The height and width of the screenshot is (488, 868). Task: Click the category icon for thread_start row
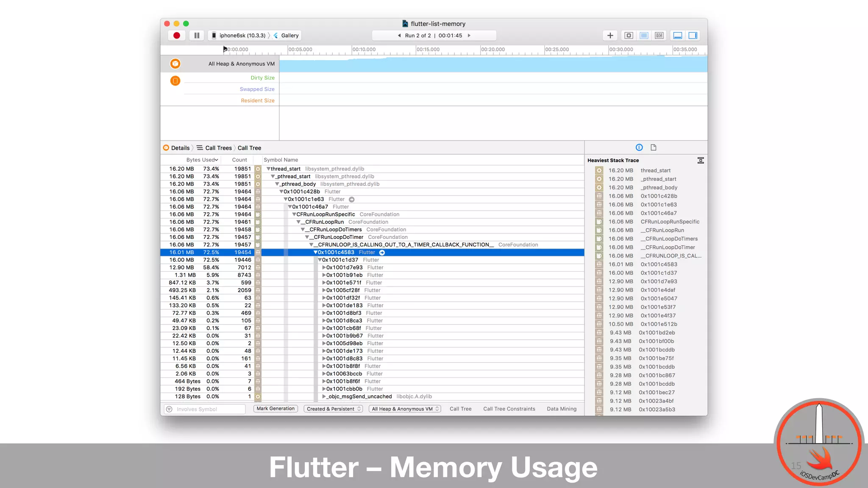pyautogui.click(x=258, y=169)
